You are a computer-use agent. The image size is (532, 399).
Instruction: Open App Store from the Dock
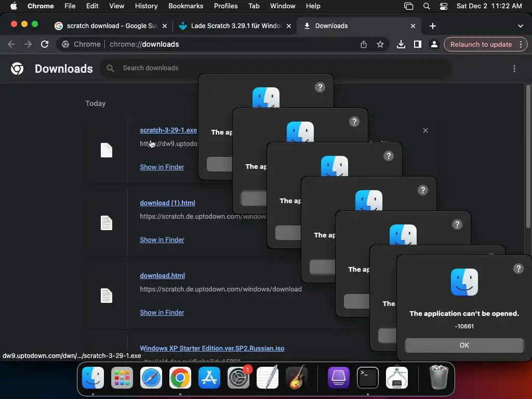click(x=209, y=377)
